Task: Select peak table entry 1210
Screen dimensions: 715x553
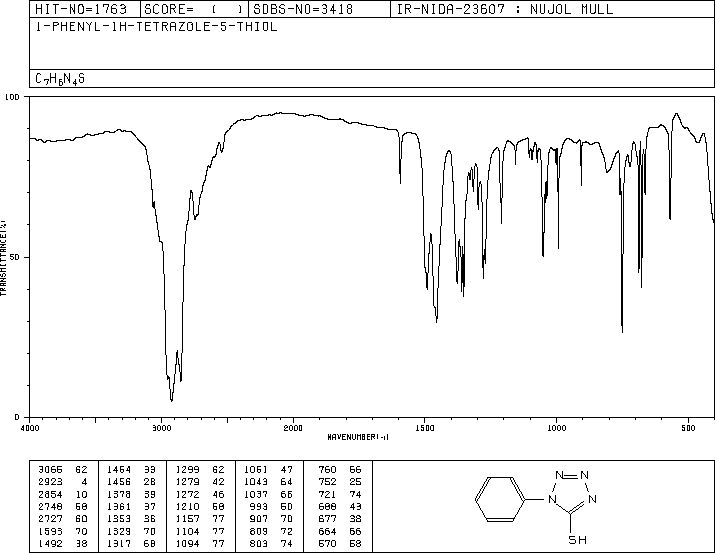Action: 187,506
